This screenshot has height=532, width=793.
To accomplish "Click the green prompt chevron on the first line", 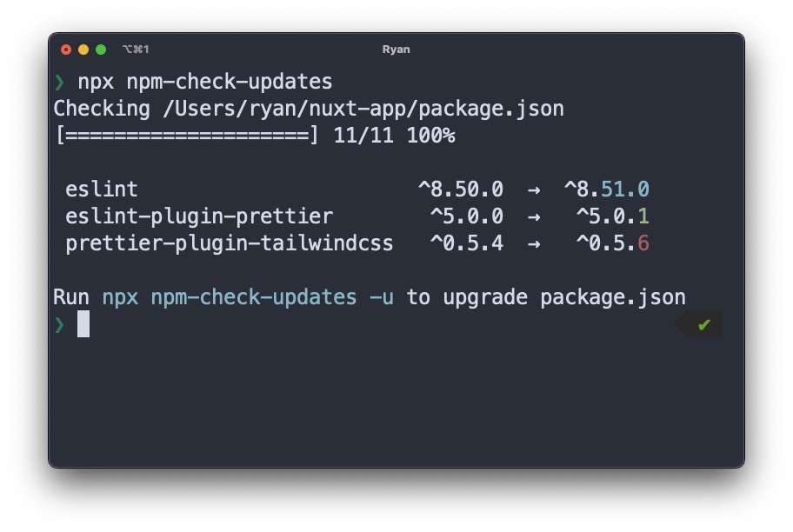I will [59, 83].
